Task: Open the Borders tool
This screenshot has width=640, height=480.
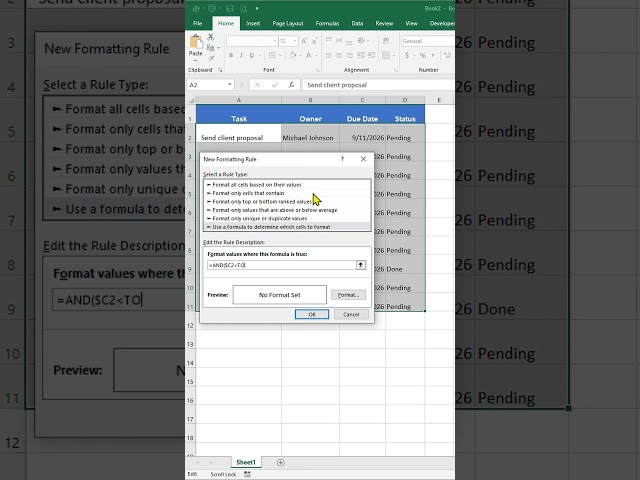Action: (x=272, y=55)
